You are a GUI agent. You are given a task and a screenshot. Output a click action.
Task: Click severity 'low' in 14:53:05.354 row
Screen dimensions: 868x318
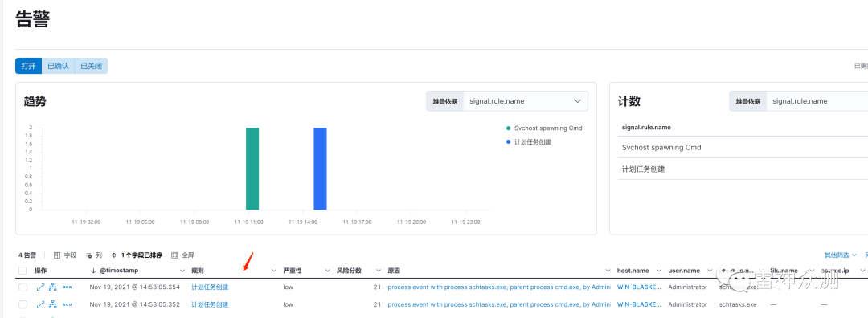(288, 287)
